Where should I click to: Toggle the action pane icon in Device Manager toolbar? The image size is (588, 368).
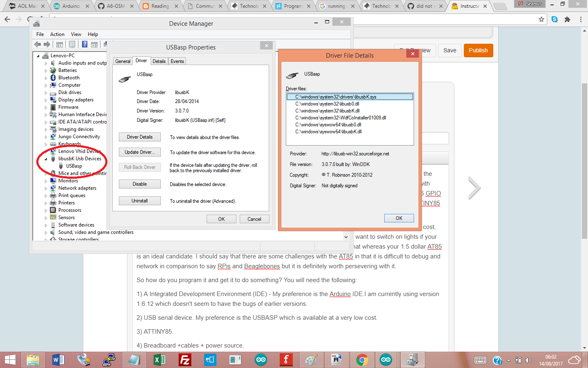(x=94, y=44)
